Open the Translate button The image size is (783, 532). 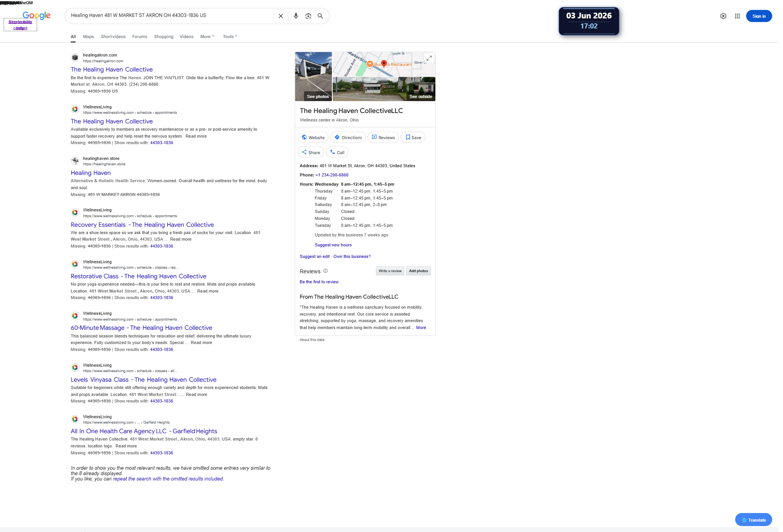point(753,520)
